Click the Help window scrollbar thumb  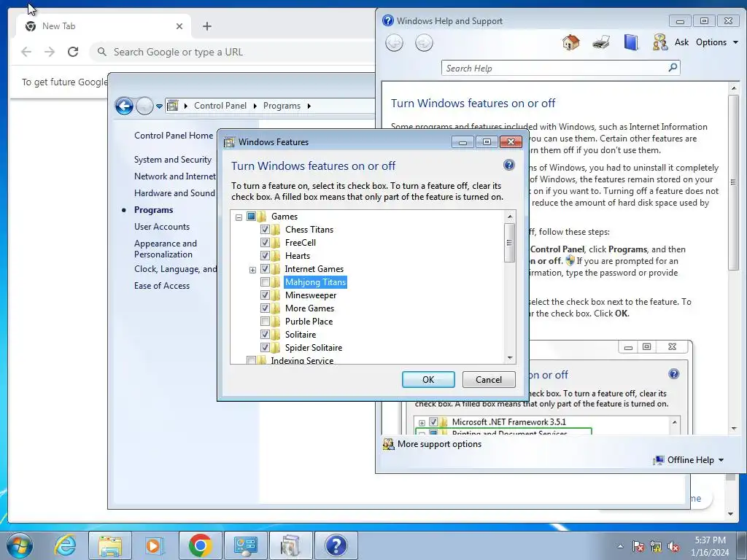[733, 183]
